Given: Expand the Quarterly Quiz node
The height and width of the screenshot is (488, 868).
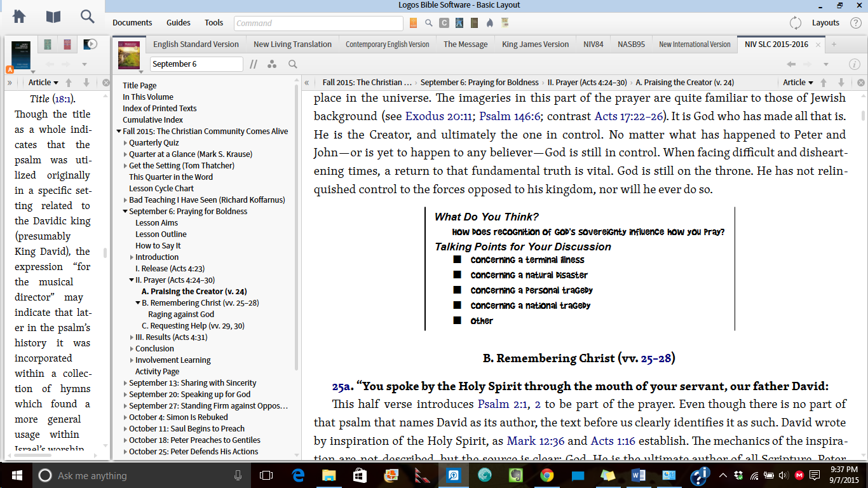Looking at the screenshot, I should (125, 143).
